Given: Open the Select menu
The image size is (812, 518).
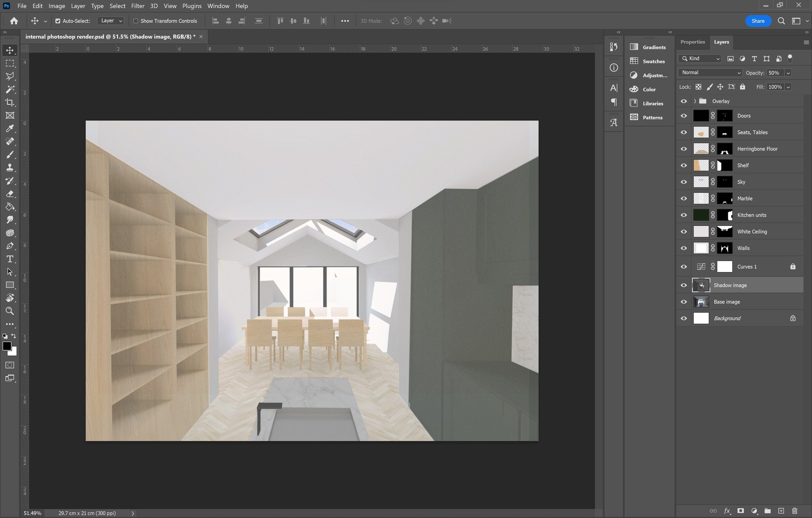Looking at the screenshot, I should pyautogui.click(x=117, y=6).
